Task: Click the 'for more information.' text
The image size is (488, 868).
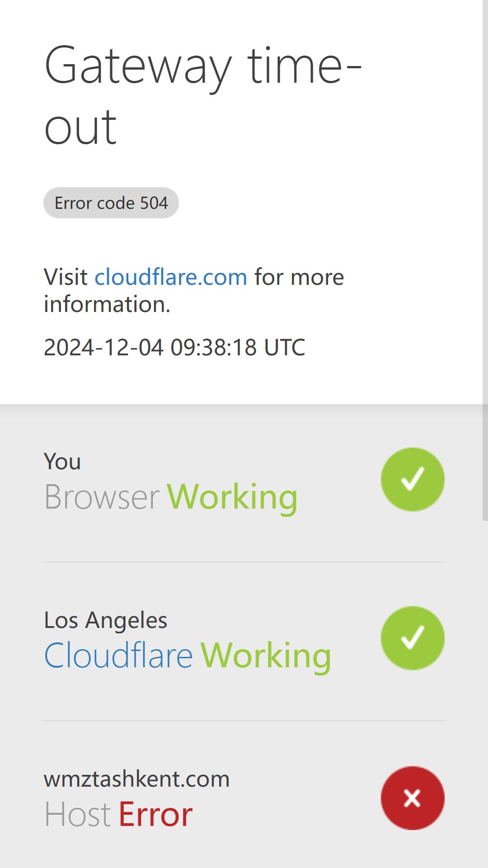Action: click(194, 290)
